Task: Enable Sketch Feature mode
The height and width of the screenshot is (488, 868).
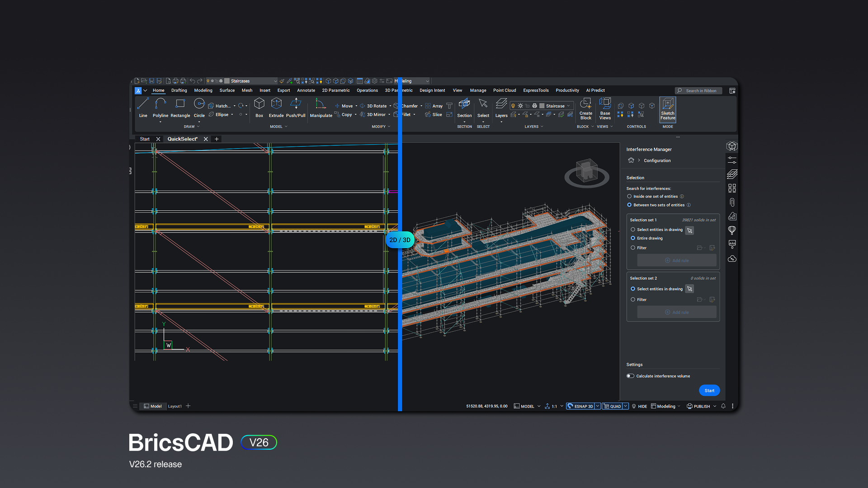Action: tap(668, 108)
